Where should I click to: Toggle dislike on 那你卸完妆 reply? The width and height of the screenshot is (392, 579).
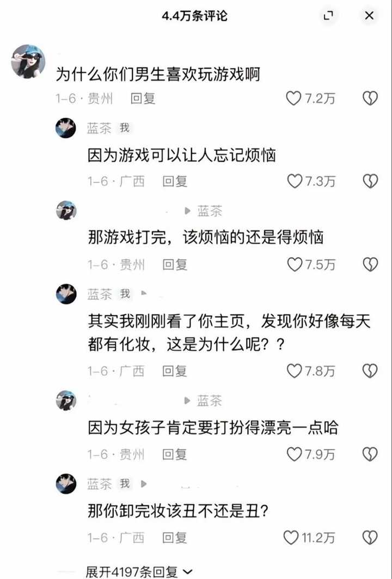click(x=370, y=537)
